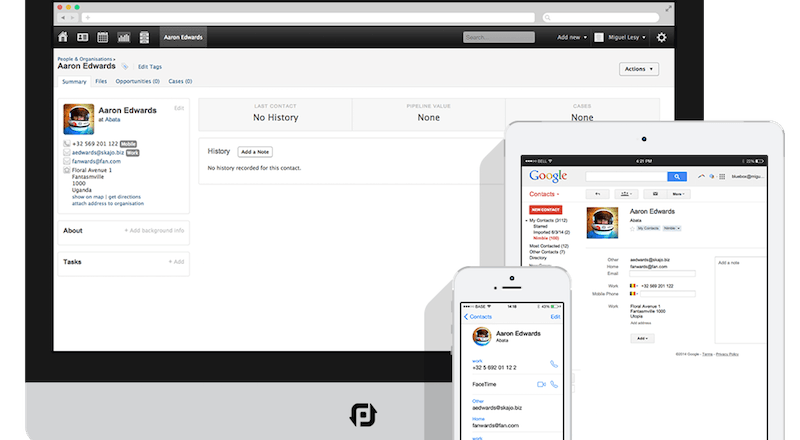Click Aaron Edwards photo thumbnail in the CRM
The image size is (800, 440).
point(79,119)
